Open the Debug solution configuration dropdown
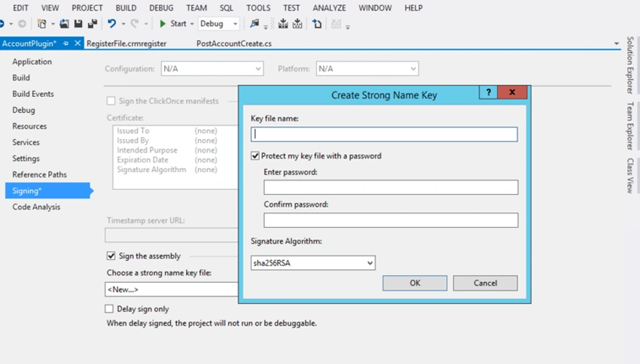This screenshot has width=640, height=364. coord(219,23)
